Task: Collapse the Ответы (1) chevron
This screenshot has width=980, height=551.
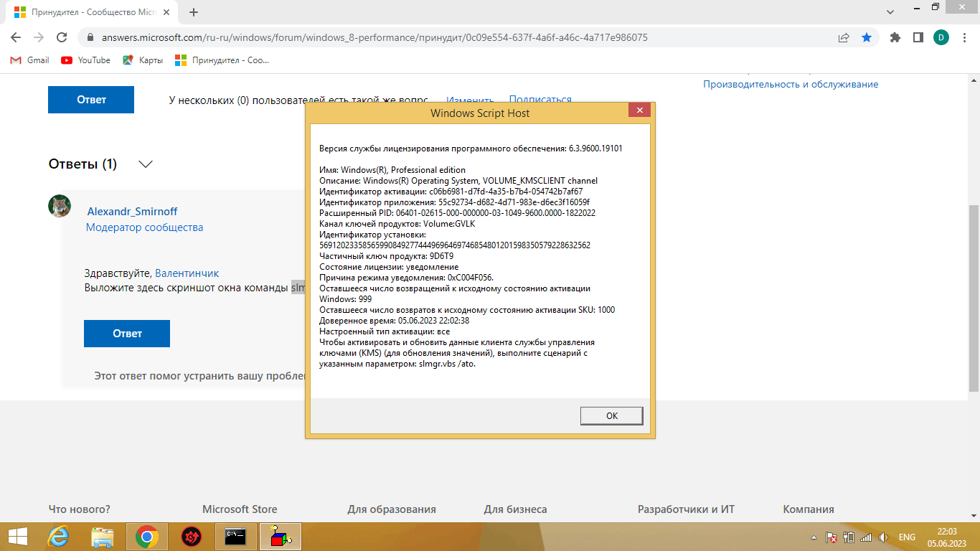Action: point(146,164)
